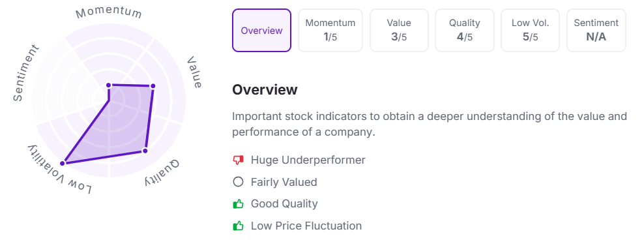Click the red thumbs-down Huge Underperformer icon

click(238, 160)
